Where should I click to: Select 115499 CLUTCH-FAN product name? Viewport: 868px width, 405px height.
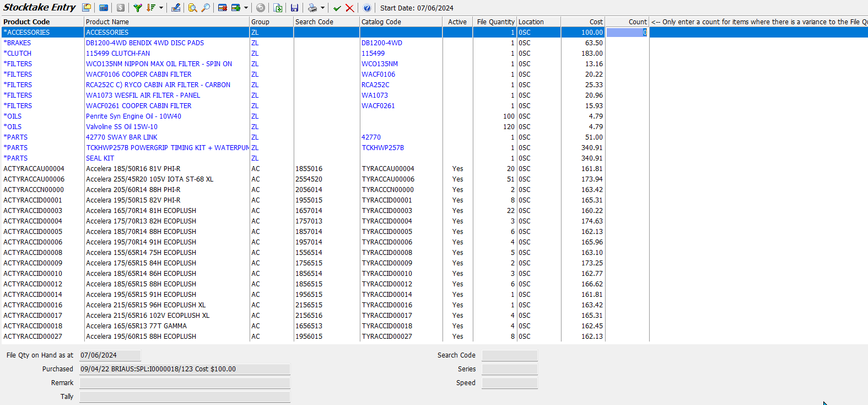coord(118,54)
